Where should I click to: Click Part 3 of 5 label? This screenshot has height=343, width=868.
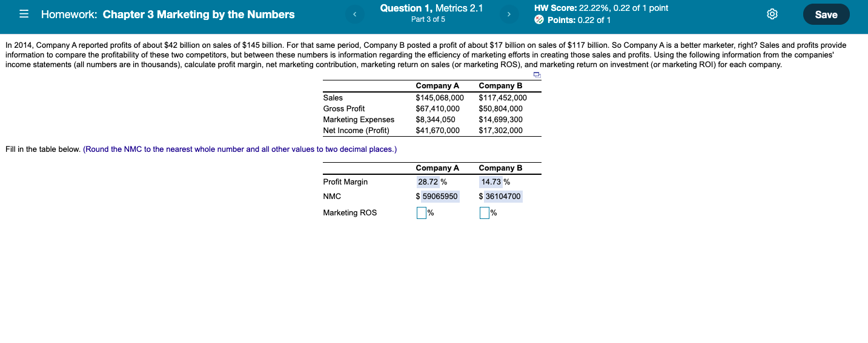(x=428, y=20)
